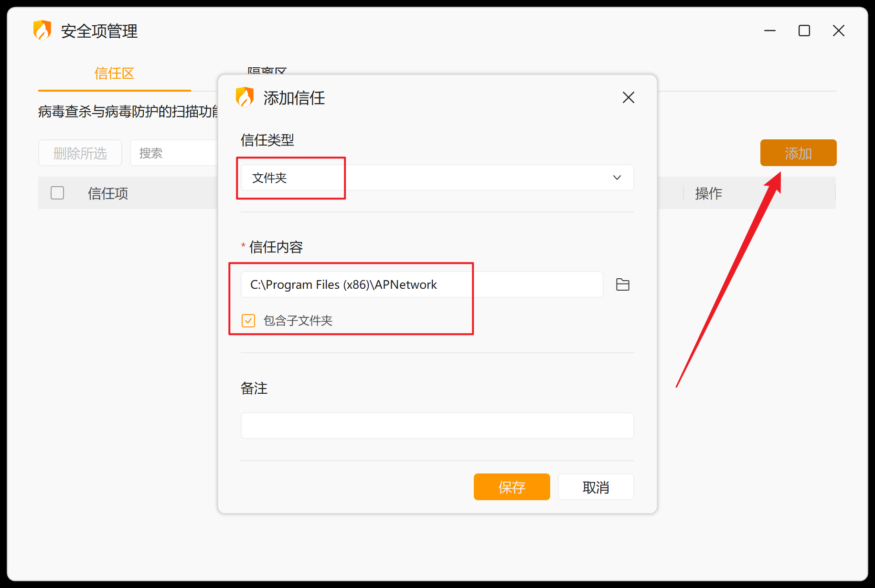Image resolution: width=875 pixels, height=588 pixels.
Task: Click the 取消 button to cancel
Action: (596, 487)
